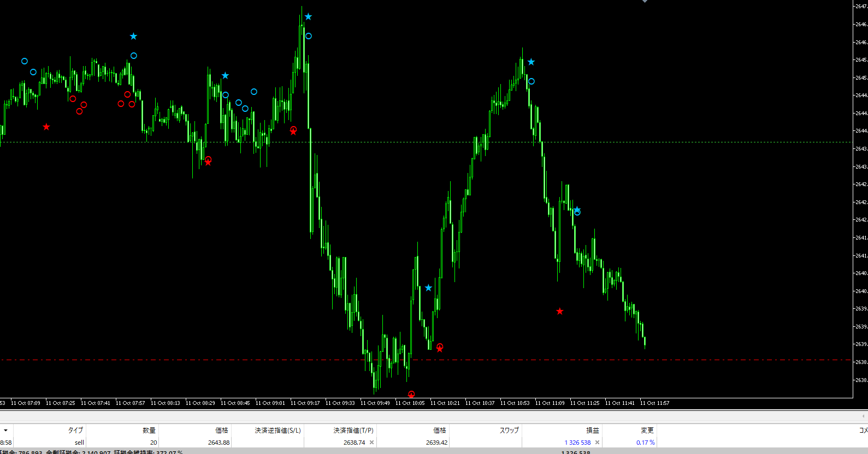The image size is (868, 454).
Task: Sort by the タイプ column header
Action: click(x=75, y=431)
